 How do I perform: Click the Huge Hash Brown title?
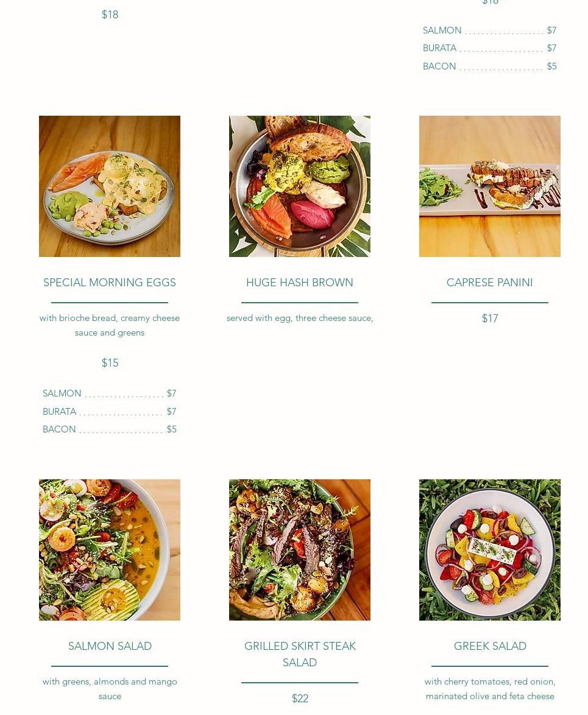pyautogui.click(x=300, y=282)
